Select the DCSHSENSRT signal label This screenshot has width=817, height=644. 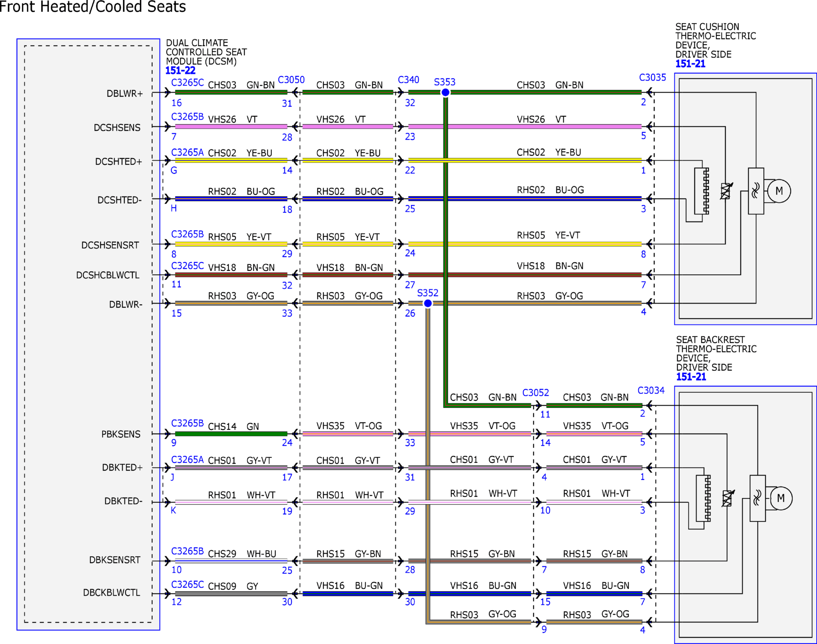tap(110, 245)
